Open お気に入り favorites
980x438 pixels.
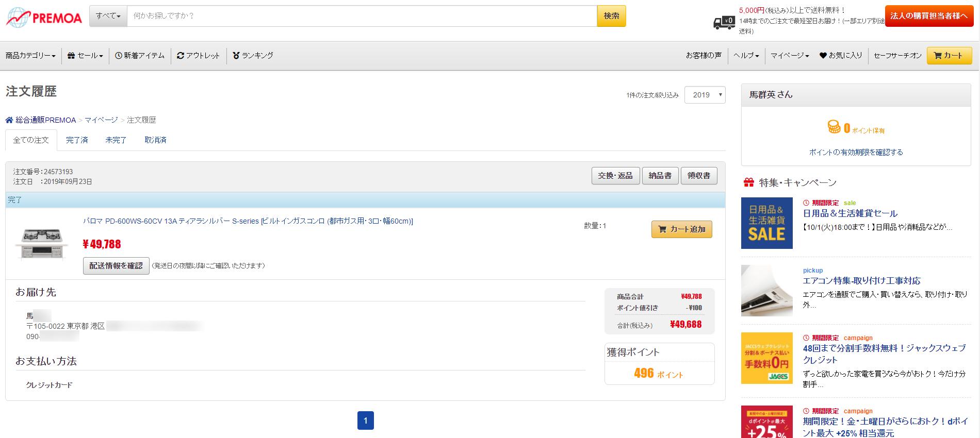(x=841, y=56)
